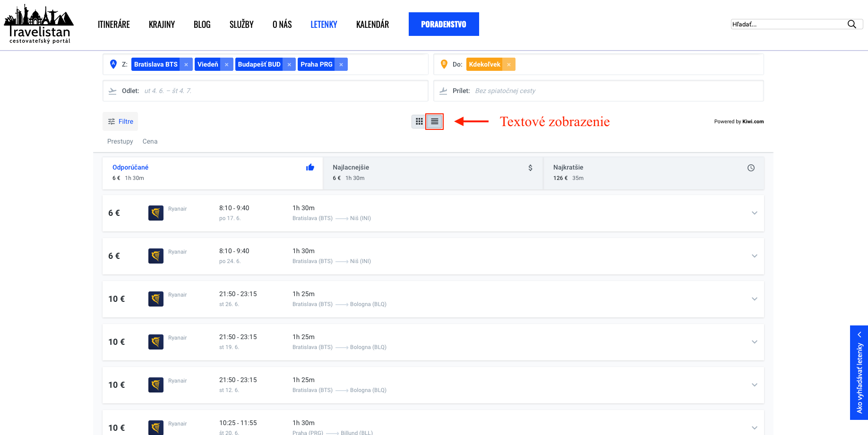Open the SLUŽBY menu
The width and height of the screenshot is (868, 435).
(241, 25)
